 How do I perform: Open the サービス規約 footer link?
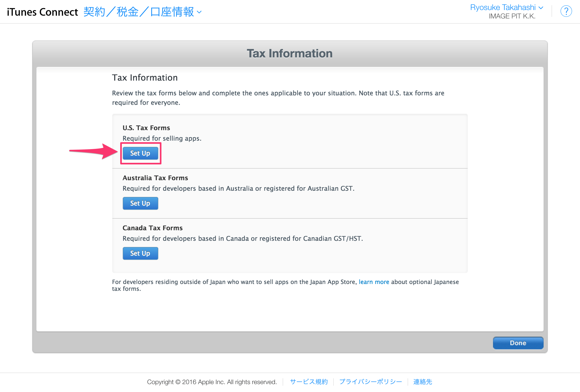(309, 382)
